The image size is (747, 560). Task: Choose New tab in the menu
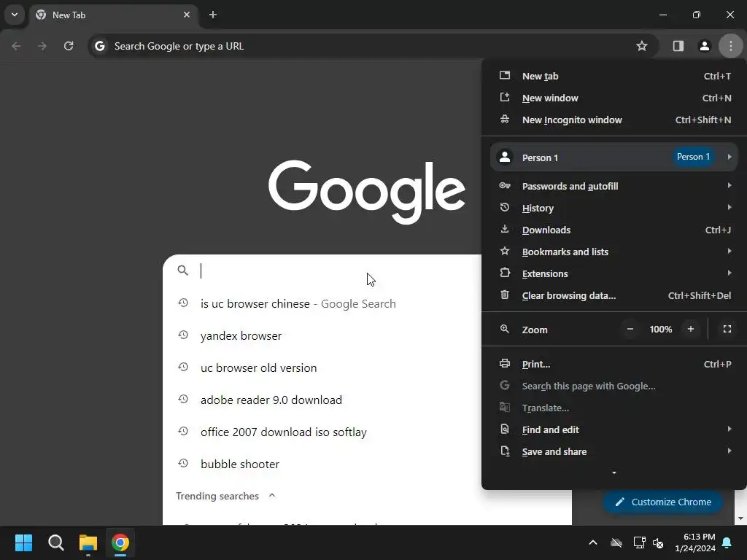614,76
